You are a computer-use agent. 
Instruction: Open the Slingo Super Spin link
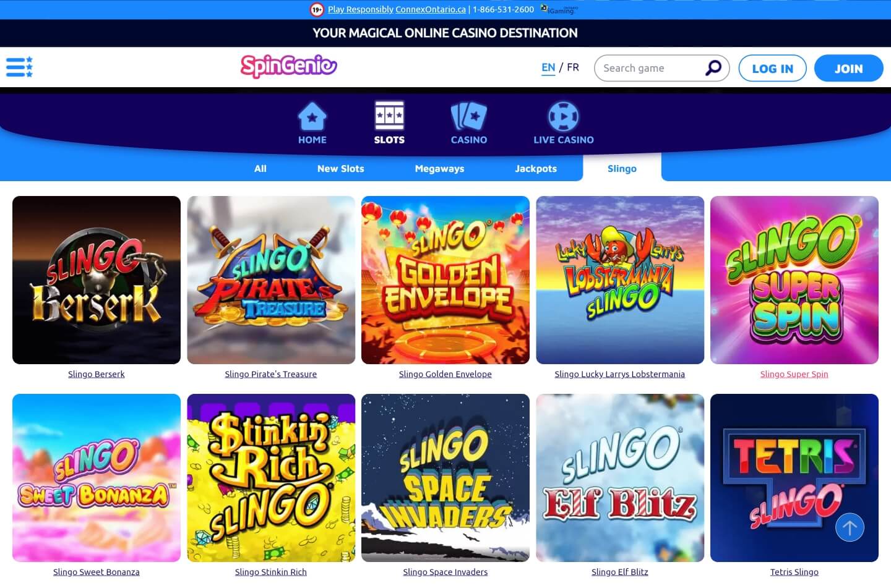(x=794, y=374)
